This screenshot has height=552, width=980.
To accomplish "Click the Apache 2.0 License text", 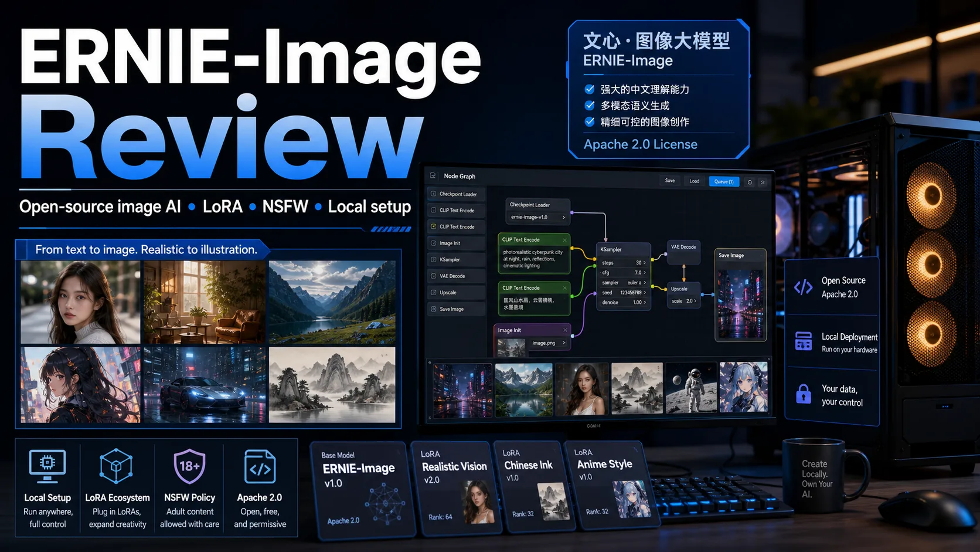I will [x=641, y=144].
